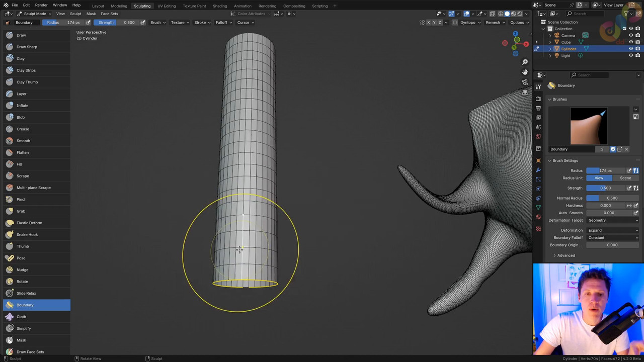This screenshot has width=644, height=362.
Task: Expand the Cube tree item
Action: coord(550,42)
